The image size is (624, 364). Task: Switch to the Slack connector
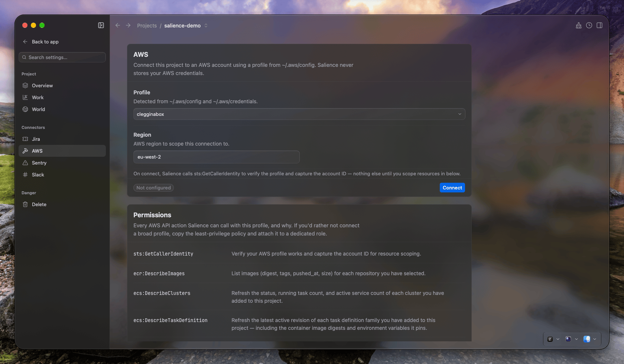click(62, 175)
